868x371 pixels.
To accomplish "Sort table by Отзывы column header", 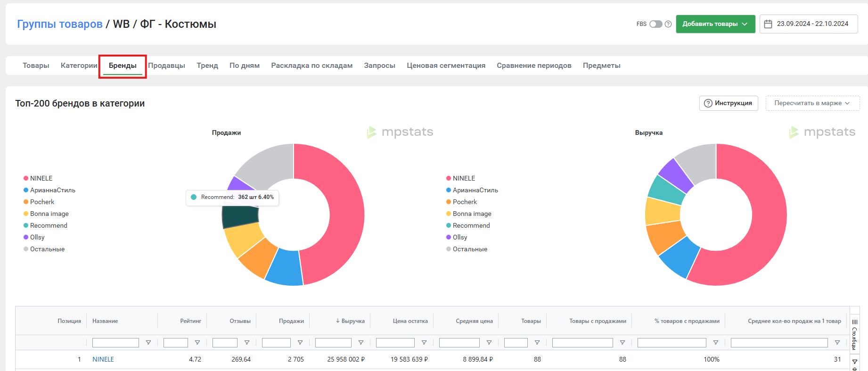I will click(240, 321).
